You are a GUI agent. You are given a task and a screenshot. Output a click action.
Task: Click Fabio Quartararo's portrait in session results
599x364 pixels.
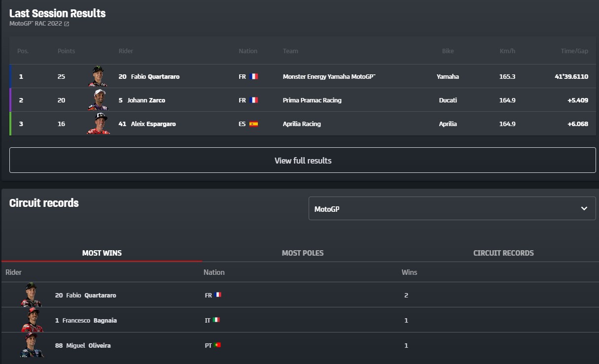pyautogui.click(x=98, y=76)
